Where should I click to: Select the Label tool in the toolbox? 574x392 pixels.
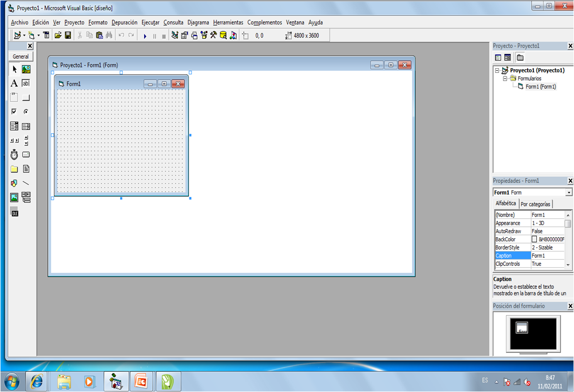coord(14,82)
